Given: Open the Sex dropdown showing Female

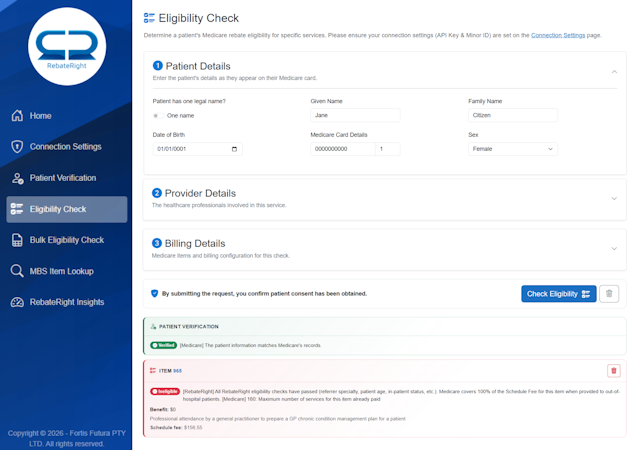Looking at the screenshot, I should click(513, 149).
